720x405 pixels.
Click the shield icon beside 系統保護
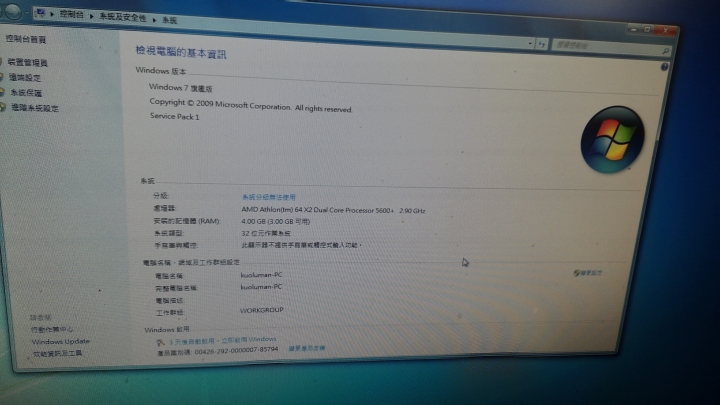pos(2,92)
